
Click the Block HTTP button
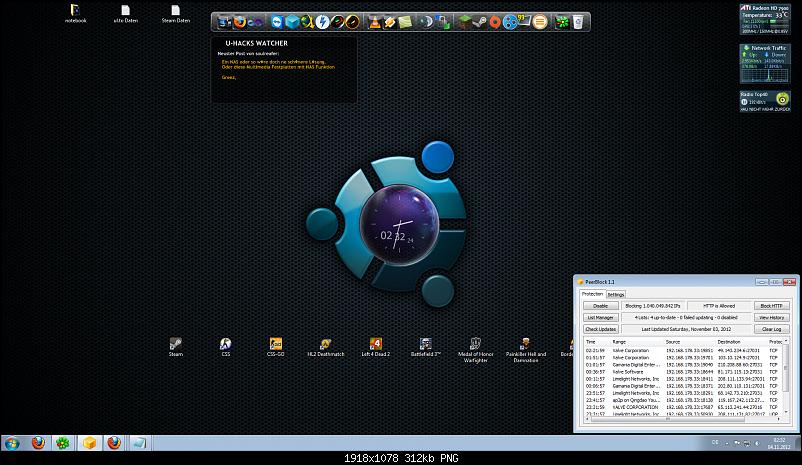(x=771, y=306)
